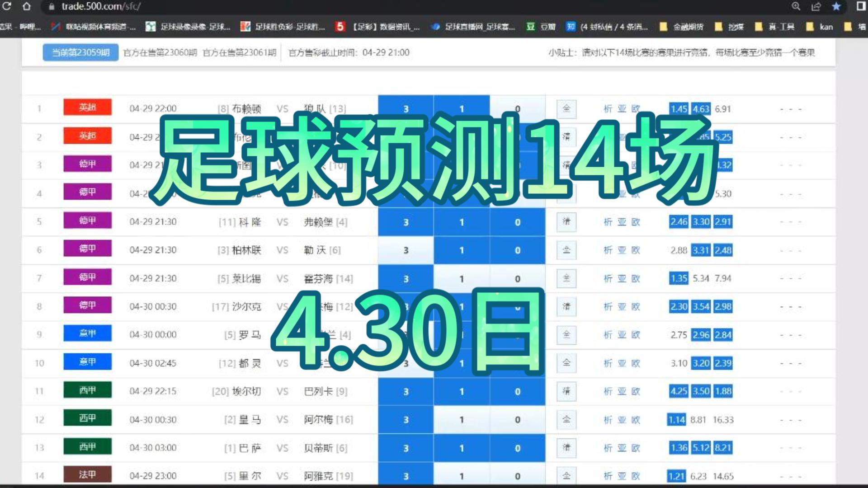Image resolution: width=868 pixels, height=488 pixels.
Task: Click match time 04-30 02:45 for 都灵
Action: 153,363
